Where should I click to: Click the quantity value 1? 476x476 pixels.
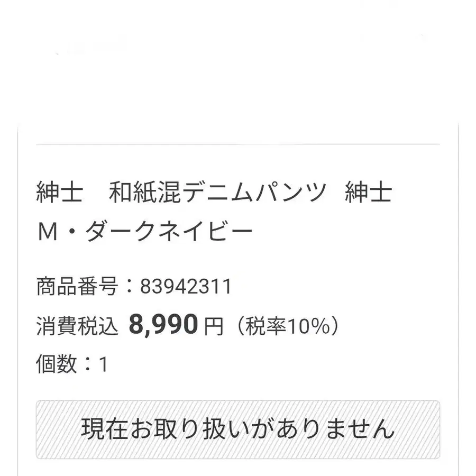(x=103, y=364)
